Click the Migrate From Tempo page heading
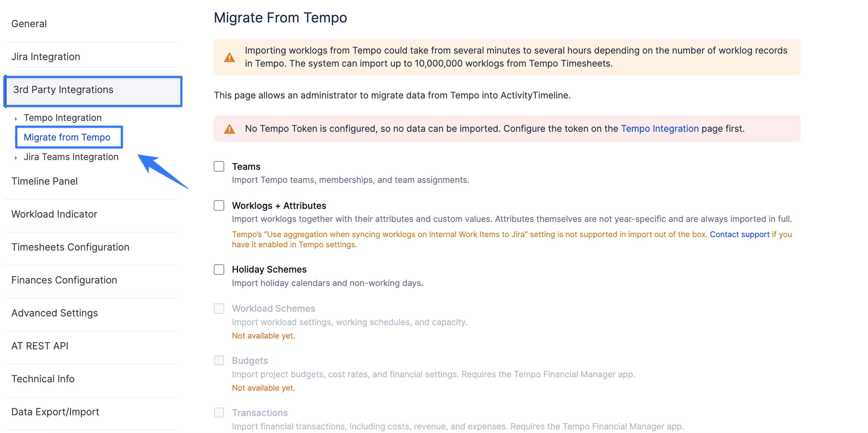 pyautogui.click(x=280, y=18)
